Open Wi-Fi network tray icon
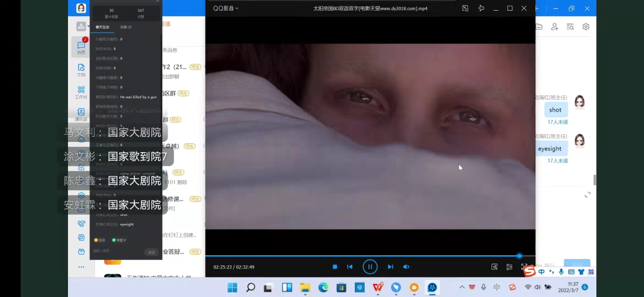The image size is (644, 297). (x=528, y=287)
